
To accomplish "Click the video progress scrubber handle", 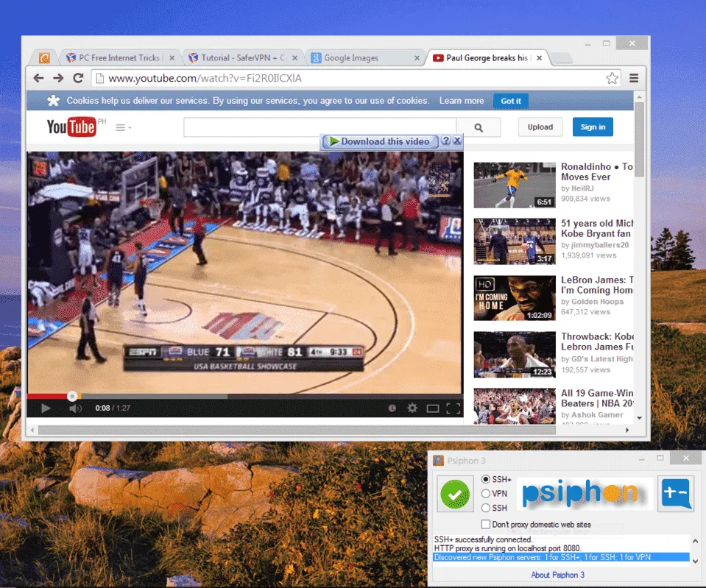I will pyautogui.click(x=72, y=396).
